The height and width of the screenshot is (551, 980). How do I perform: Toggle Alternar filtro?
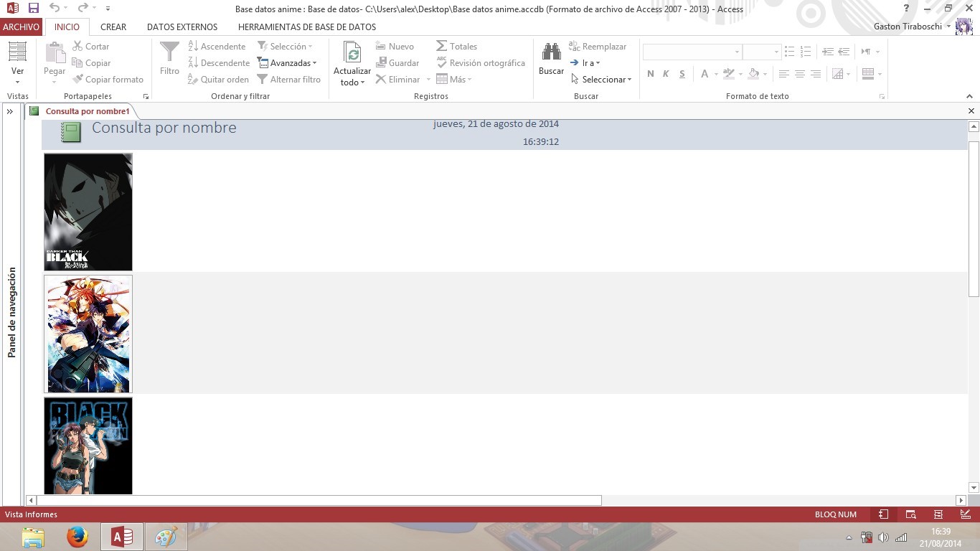288,79
